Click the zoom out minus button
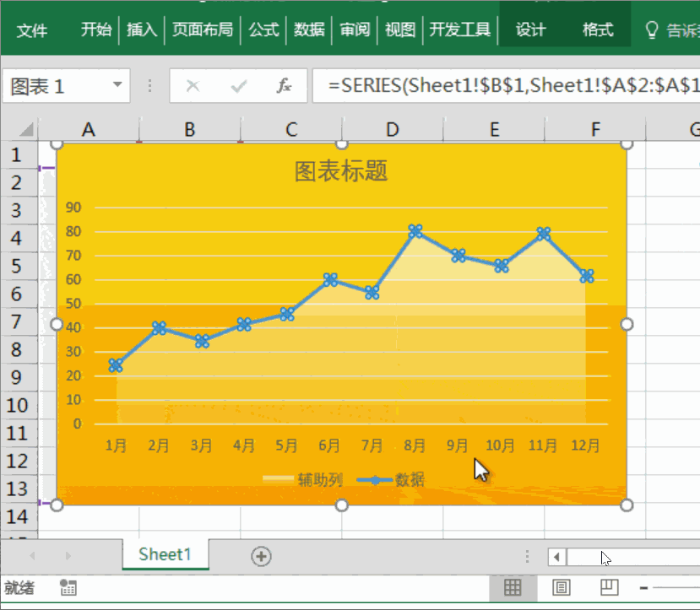The height and width of the screenshot is (610, 700). [643, 588]
